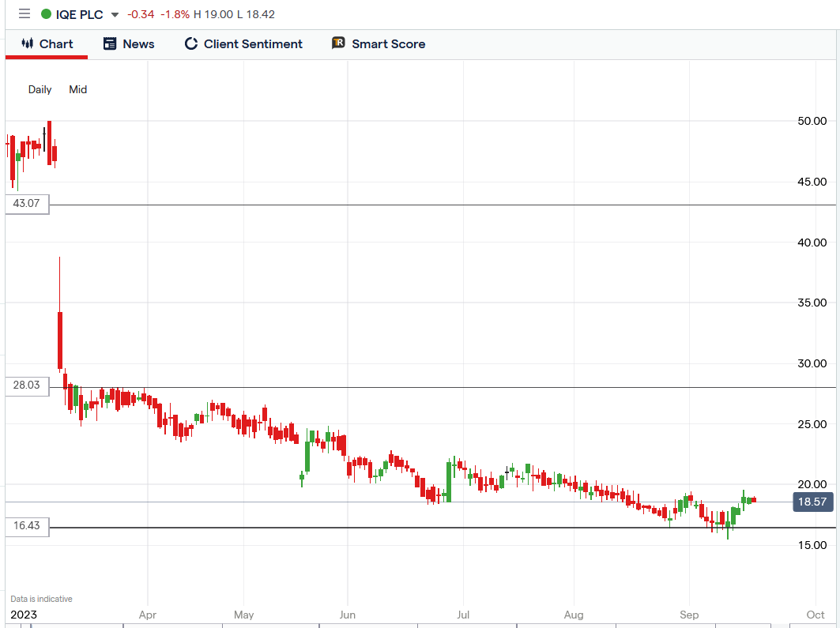This screenshot has height=628, width=840.
Task: Open the News tab
Action: (x=129, y=44)
